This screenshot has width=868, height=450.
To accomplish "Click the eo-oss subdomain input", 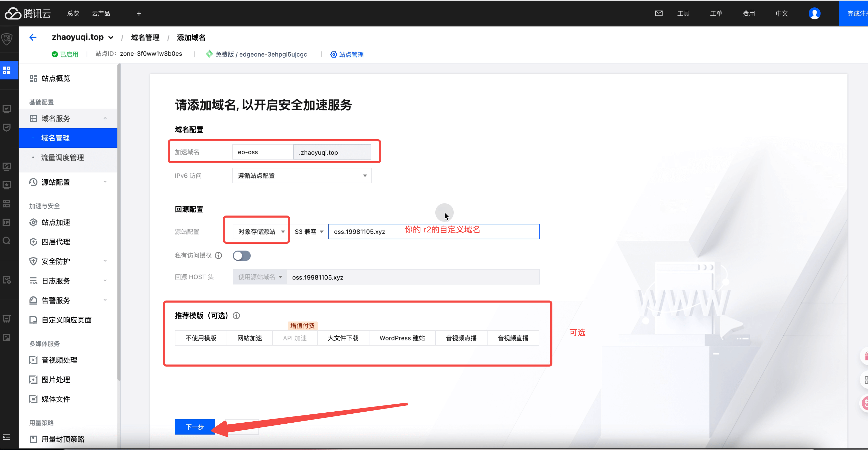I will pos(263,152).
